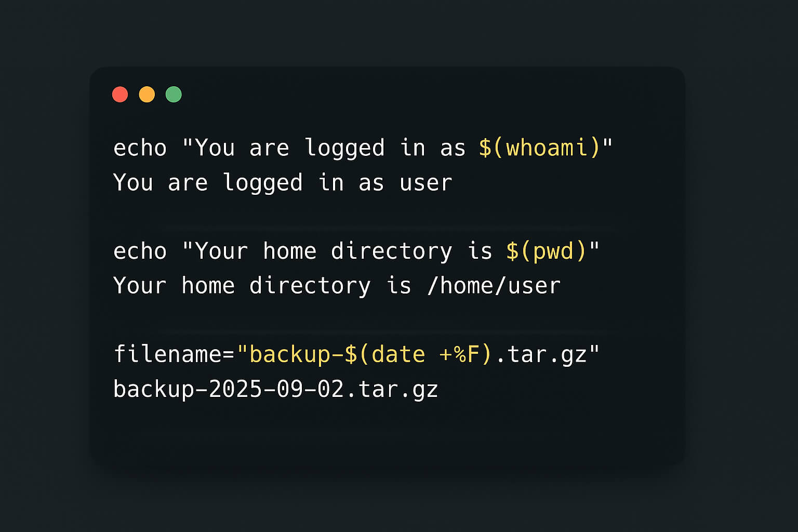Click the echo command on the first line
The width and height of the screenshot is (798, 532).
pyautogui.click(x=140, y=148)
